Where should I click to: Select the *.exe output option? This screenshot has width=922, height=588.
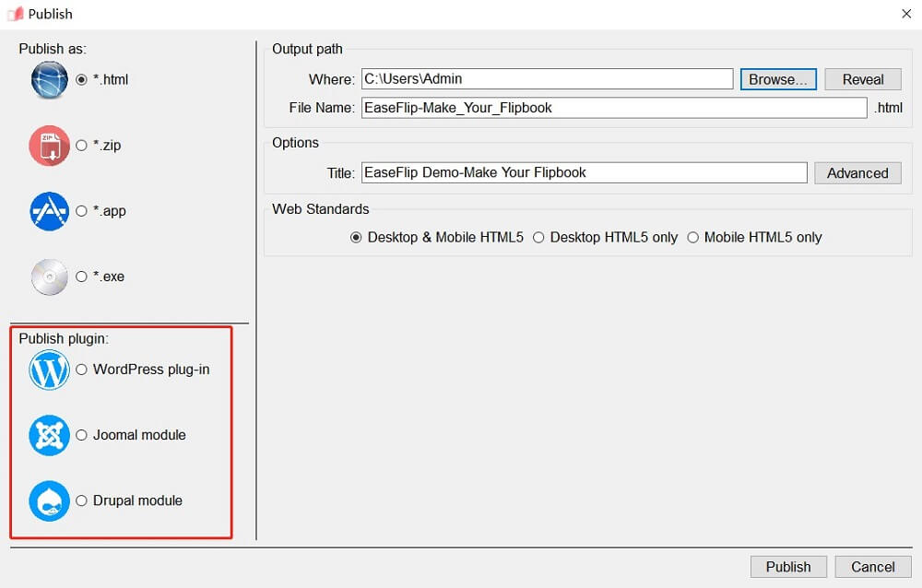(x=82, y=276)
